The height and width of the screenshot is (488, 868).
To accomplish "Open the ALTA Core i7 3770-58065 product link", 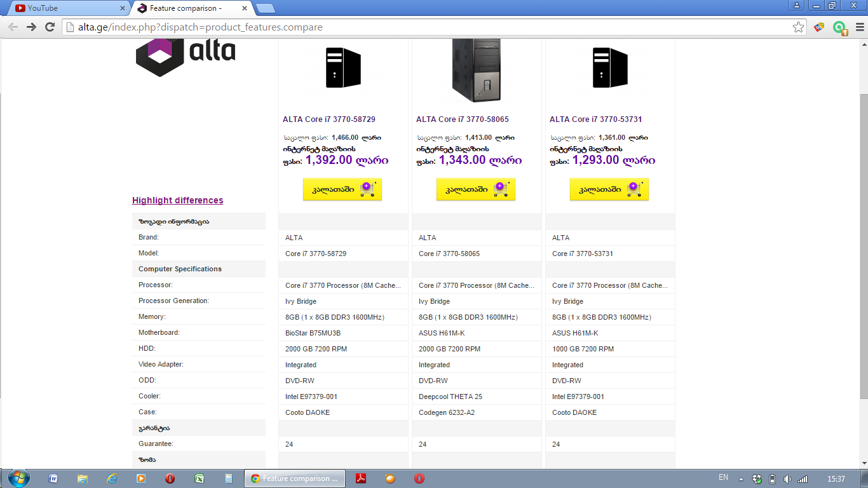I will (463, 119).
